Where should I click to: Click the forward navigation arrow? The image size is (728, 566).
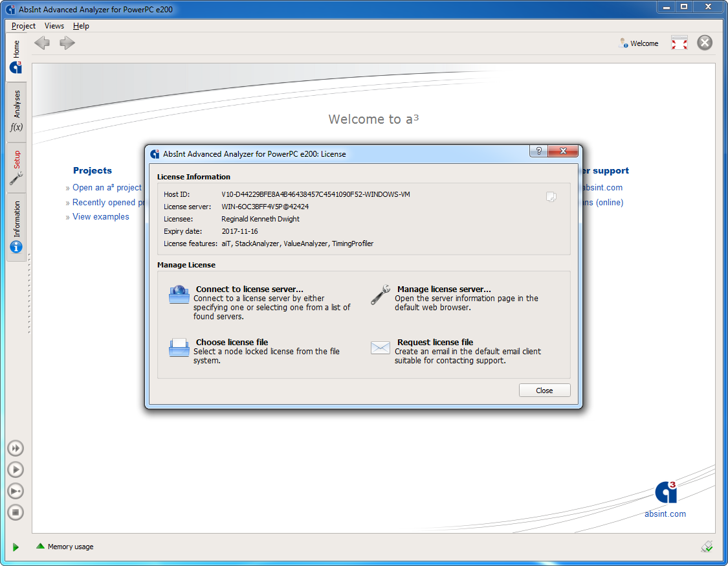click(67, 43)
